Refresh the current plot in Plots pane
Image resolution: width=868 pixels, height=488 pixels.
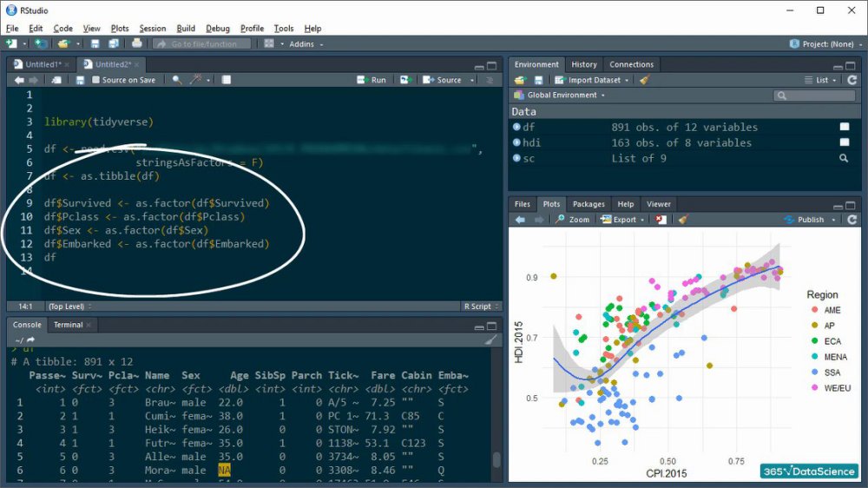[x=852, y=220]
